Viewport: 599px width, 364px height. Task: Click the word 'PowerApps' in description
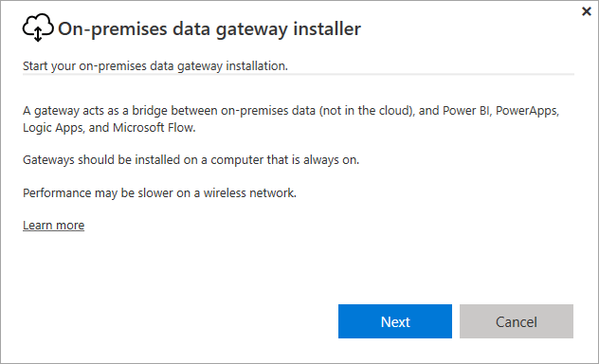pos(526,111)
